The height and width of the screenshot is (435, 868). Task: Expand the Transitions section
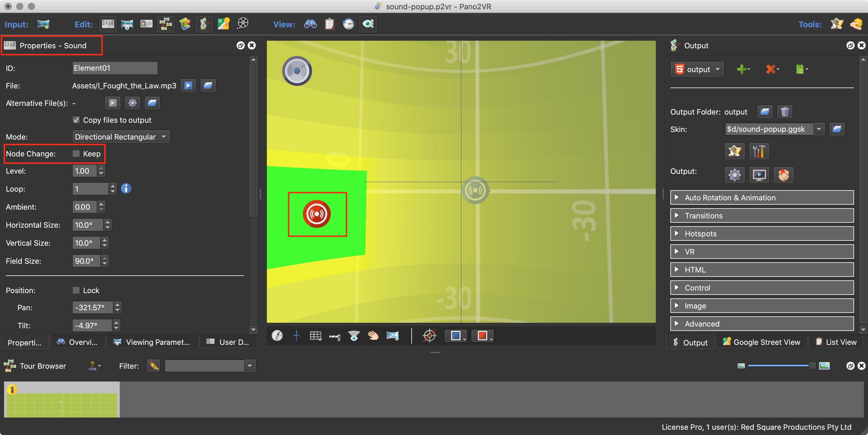[762, 215]
